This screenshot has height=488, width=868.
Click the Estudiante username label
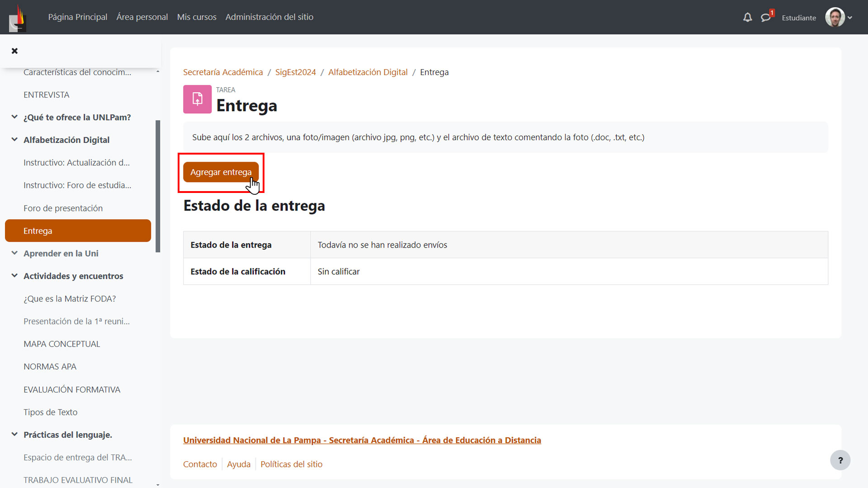[x=799, y=18]
